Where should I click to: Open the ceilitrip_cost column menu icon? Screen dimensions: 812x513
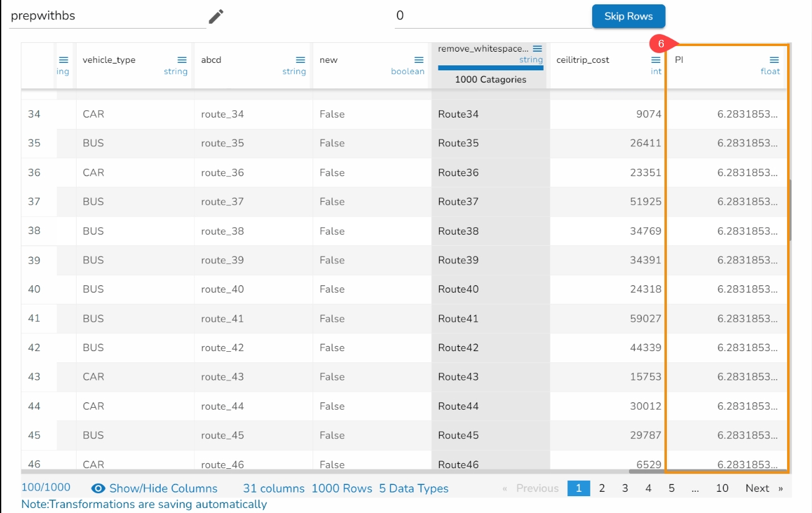(656, 60)
